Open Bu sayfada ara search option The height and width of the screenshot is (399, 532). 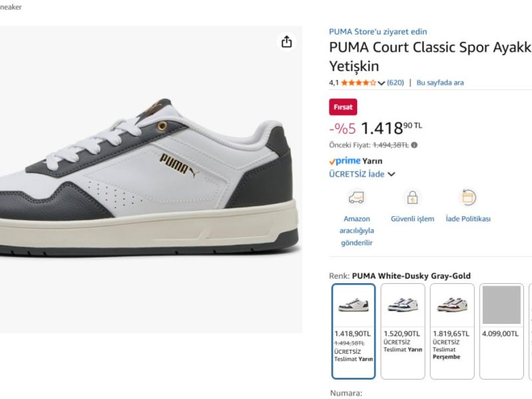tap(441, 82)
